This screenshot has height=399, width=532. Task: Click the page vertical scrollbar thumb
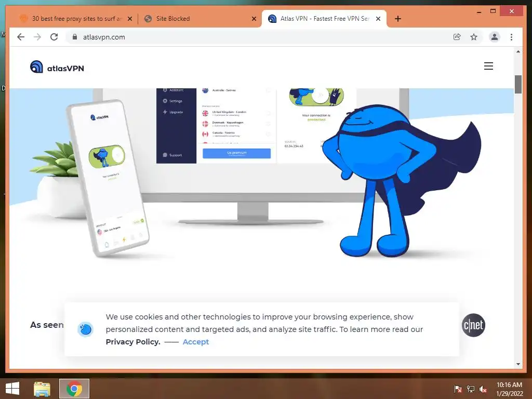pos(518,84)
